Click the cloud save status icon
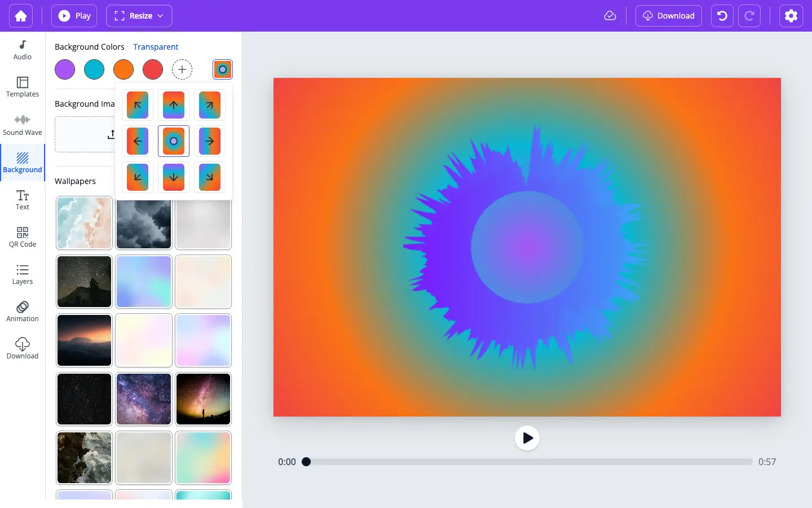 (610, 16)
